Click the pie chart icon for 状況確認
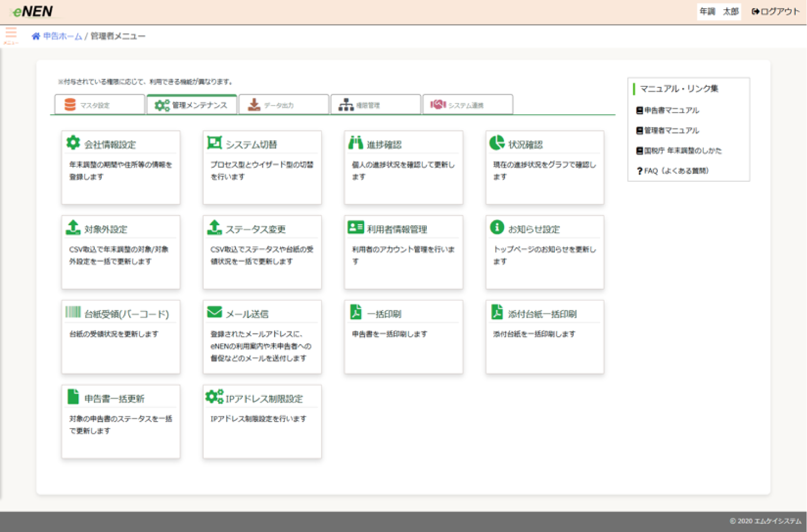Image resolution: width=807 pixels, height=532 pixels. (x=497, y=143)
